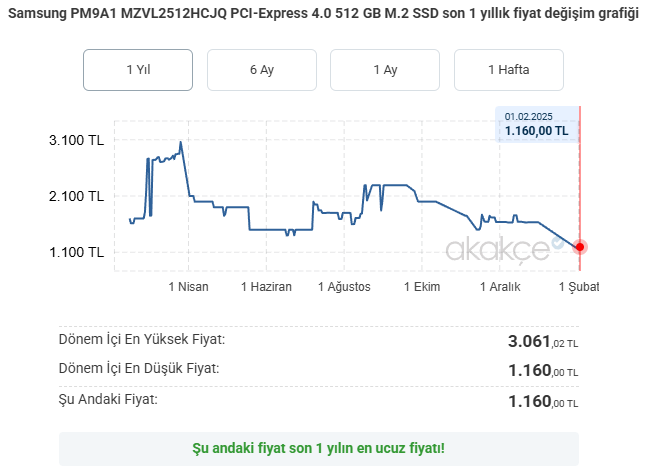Click the 1 Ağustos axis label
645x476 pixels.
point(344,287)
